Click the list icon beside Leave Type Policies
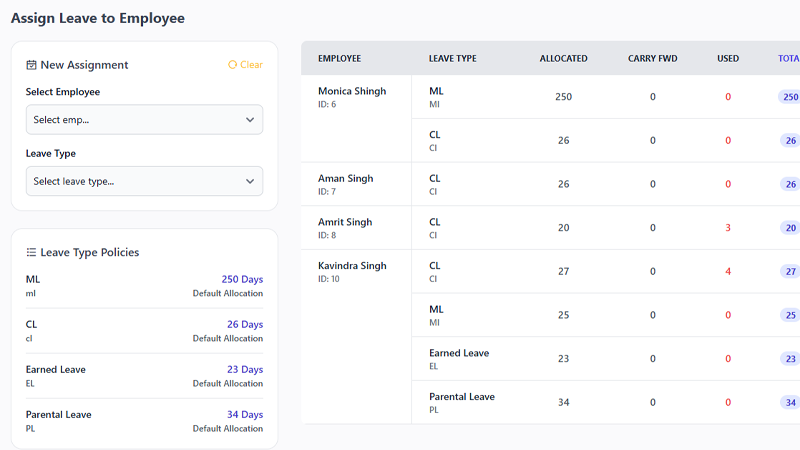The height and width of the screenshot is (450, 800). [x=32, y=253]
